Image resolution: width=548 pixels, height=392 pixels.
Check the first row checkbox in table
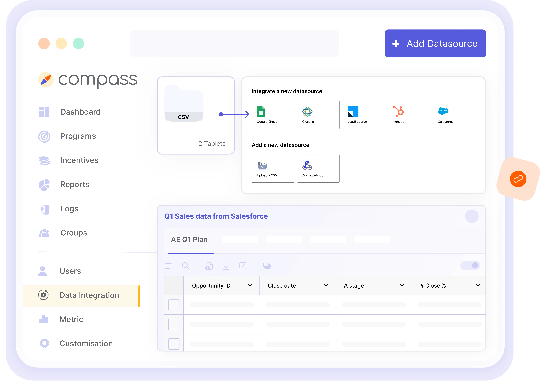click(174, 305)
